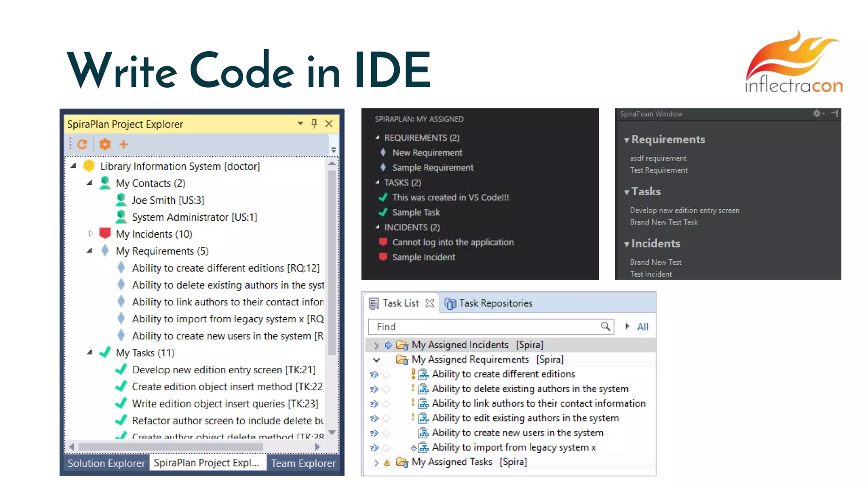Select Create edition object insert method [TK:22]
Viewport: 868px width, 488px height.
tap(228, 386)
